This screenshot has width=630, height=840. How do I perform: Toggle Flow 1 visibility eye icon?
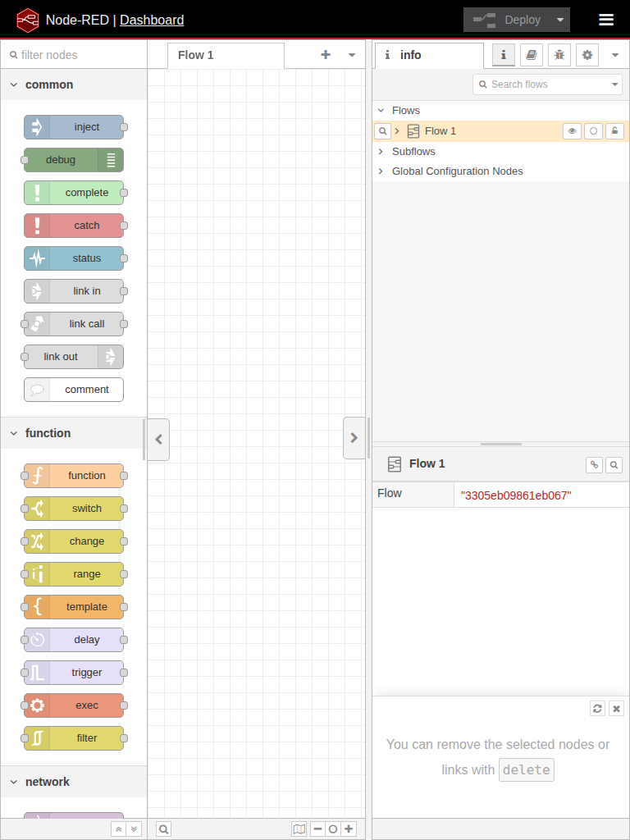tap(572, 131)
